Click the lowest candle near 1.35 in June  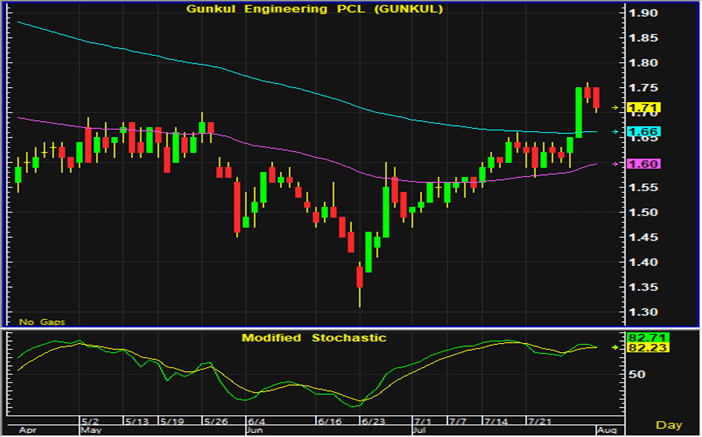359,283
